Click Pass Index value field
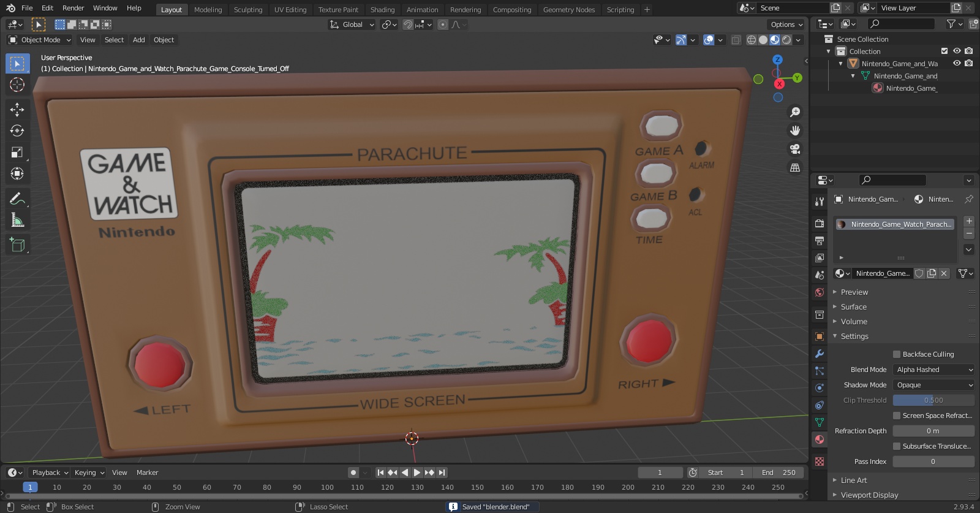This screenshot has height=513, width=980. point(933,462)
